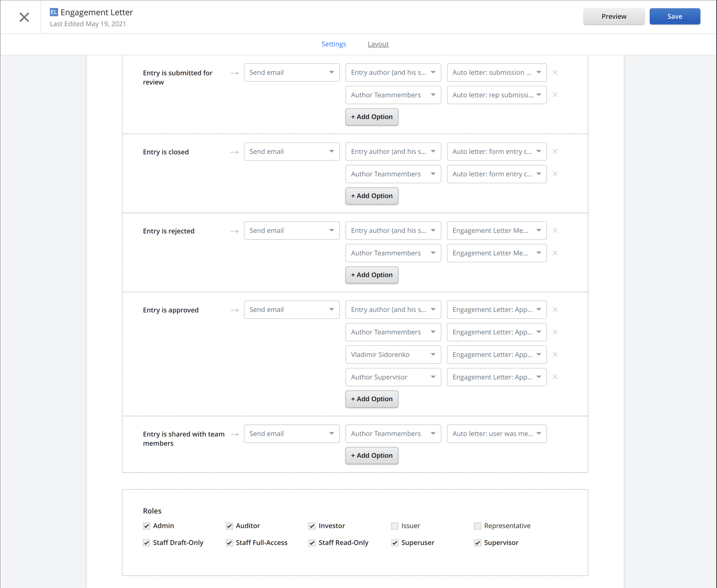The width and height of the screenshot is (717, 588).
Task: Open the form Preview
Action: (x=614, y=16)
